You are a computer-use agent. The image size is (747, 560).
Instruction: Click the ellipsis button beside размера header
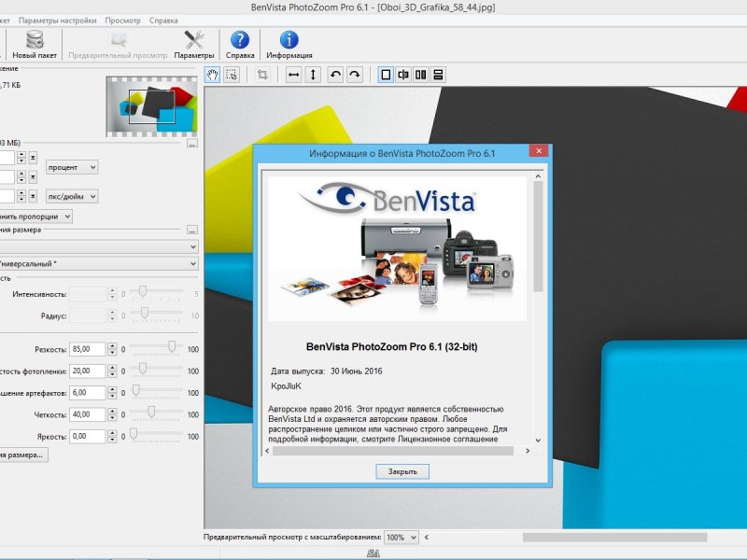(x=192, y=230)
